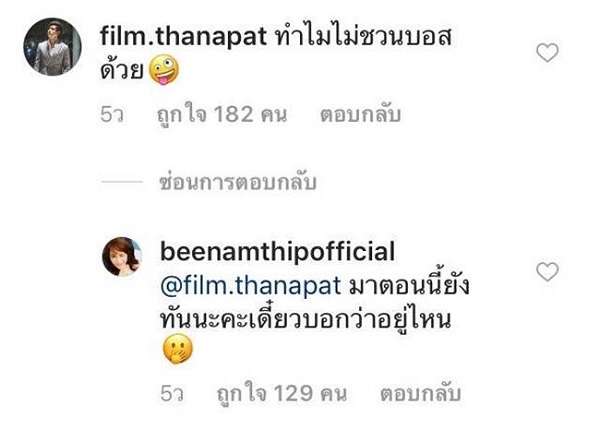Open the @film.thanapat mention in reply

[x=251, y=286]
